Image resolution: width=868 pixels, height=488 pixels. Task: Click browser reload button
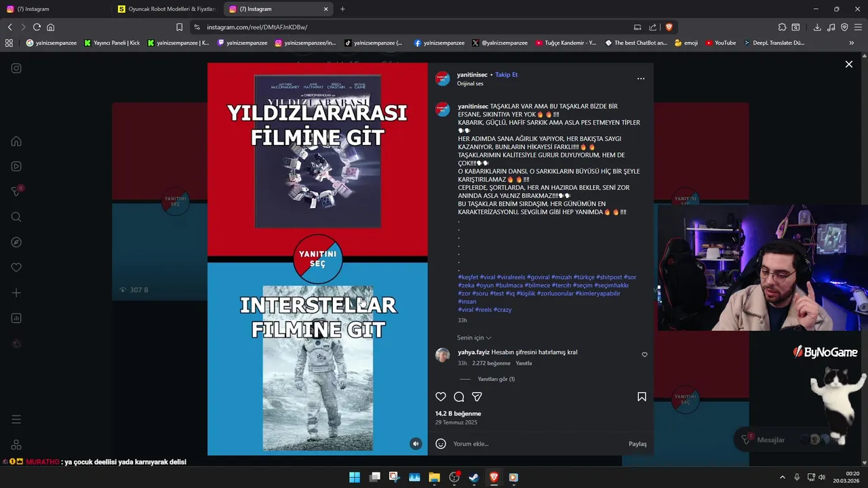(x=37, y=27)
